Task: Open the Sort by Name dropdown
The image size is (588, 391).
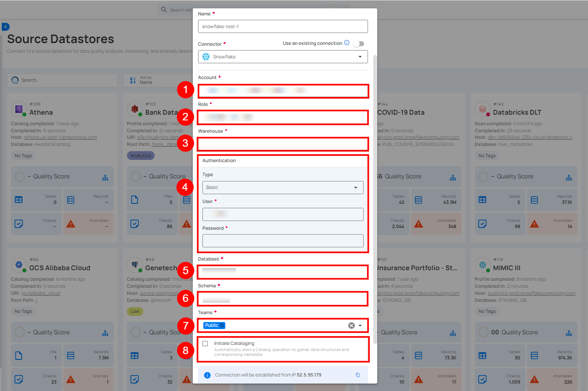Action: coord(158,80)
